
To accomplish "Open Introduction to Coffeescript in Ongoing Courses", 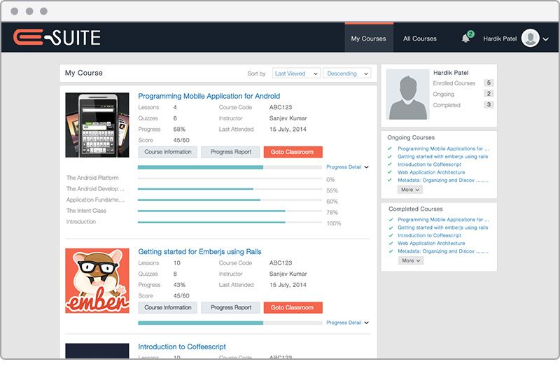I will point(429,164).
